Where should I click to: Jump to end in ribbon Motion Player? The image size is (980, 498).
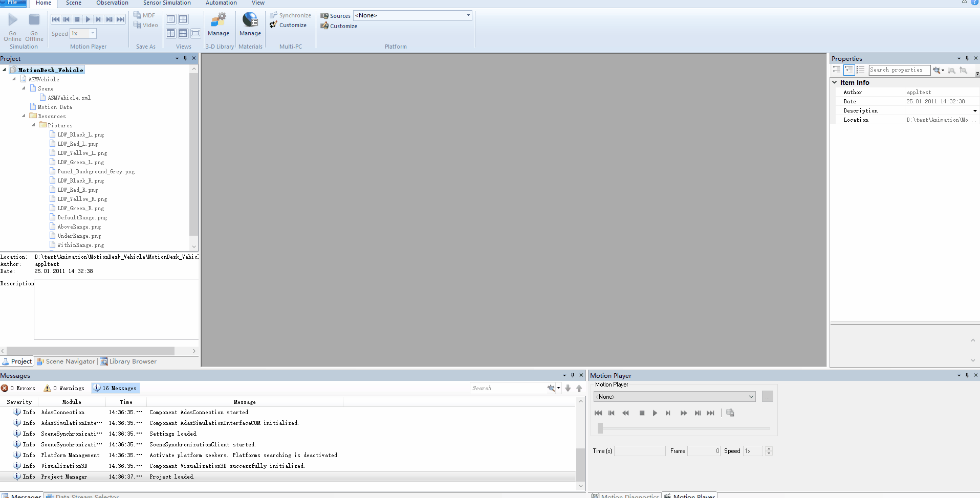click(120, 19)
